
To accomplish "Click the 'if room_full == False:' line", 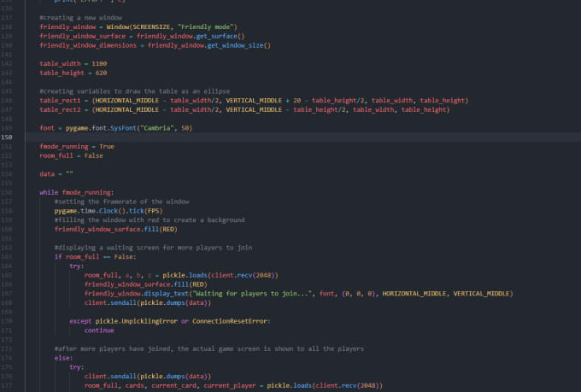I will pyautogui.click(x=95, y=257).
